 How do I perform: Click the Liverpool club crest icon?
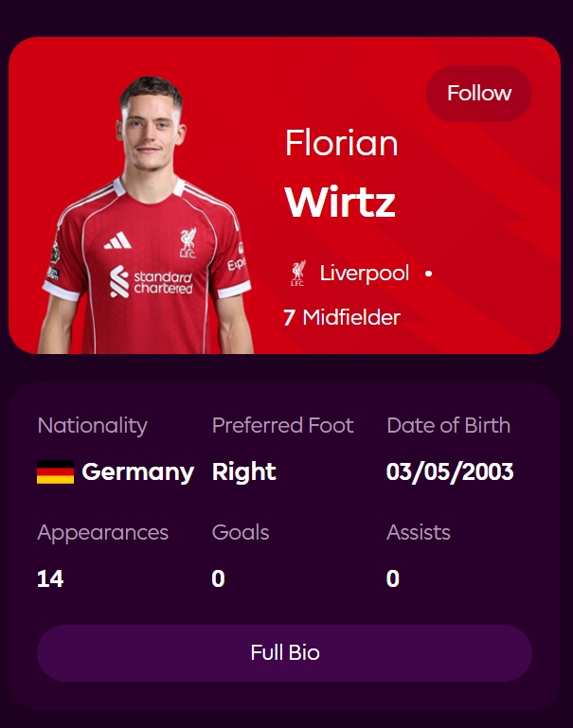coord(297,274)
